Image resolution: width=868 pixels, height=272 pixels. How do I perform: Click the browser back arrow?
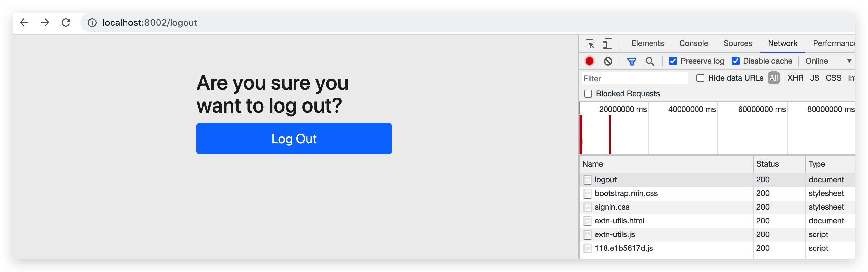coord(24,23)
